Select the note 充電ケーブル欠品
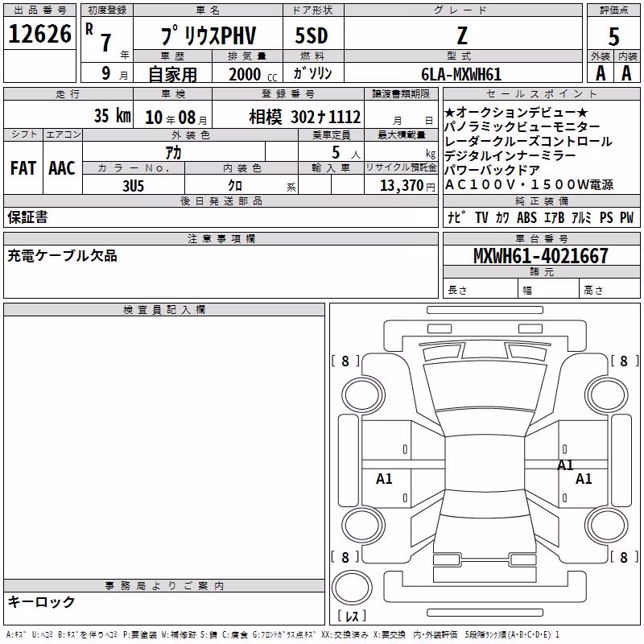Image resolution: width=644 pixels, height=644 pixels. coord(62,255)
